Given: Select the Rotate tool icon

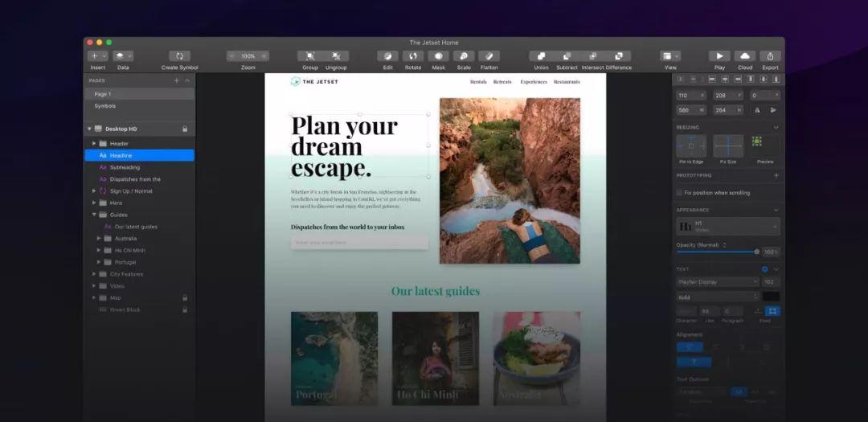Looking at the screenshot, I should 413,56.
